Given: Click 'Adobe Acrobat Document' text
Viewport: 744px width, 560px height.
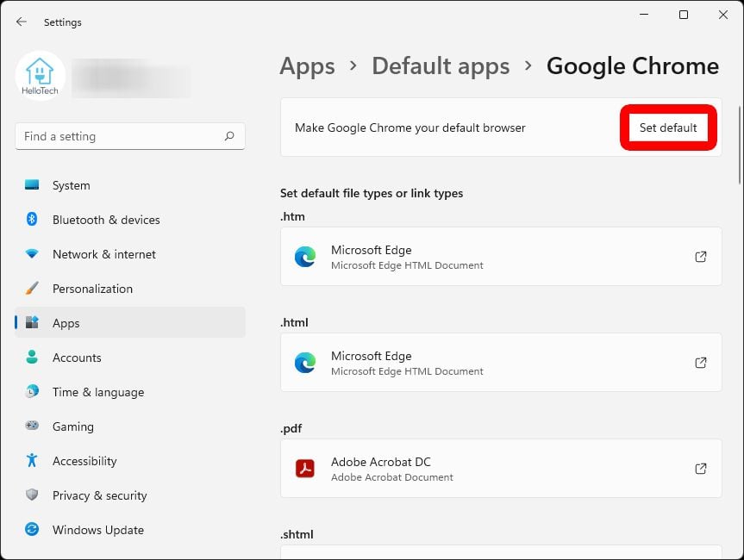Looking at the screenshot, I should tap(392, 477).
